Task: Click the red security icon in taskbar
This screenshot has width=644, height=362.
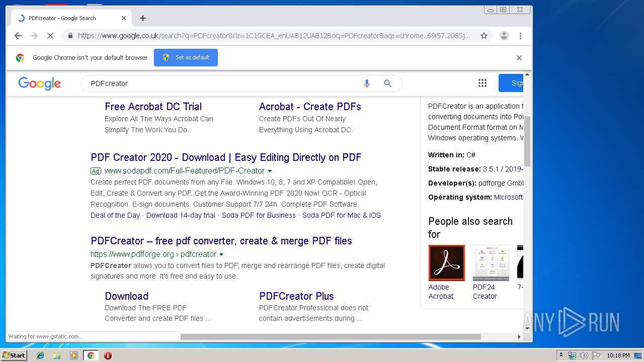Action: 108,355
